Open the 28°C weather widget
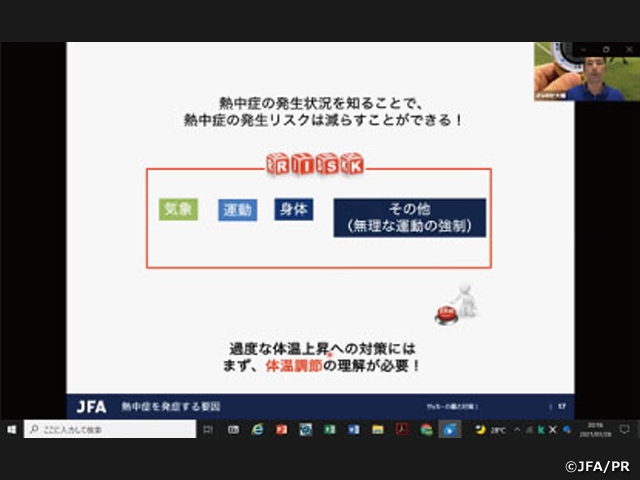Viewport: 640px width, 480px height. click(x=490, y=429)
